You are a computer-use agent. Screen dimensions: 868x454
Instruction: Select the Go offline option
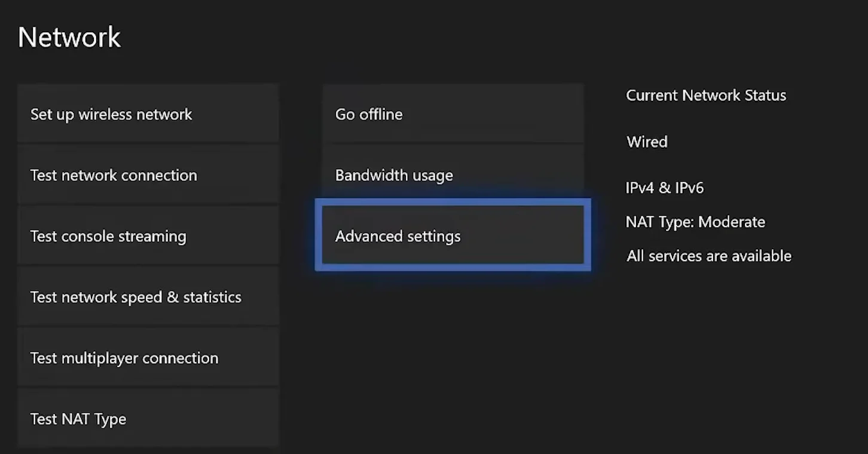click(453, 114)
